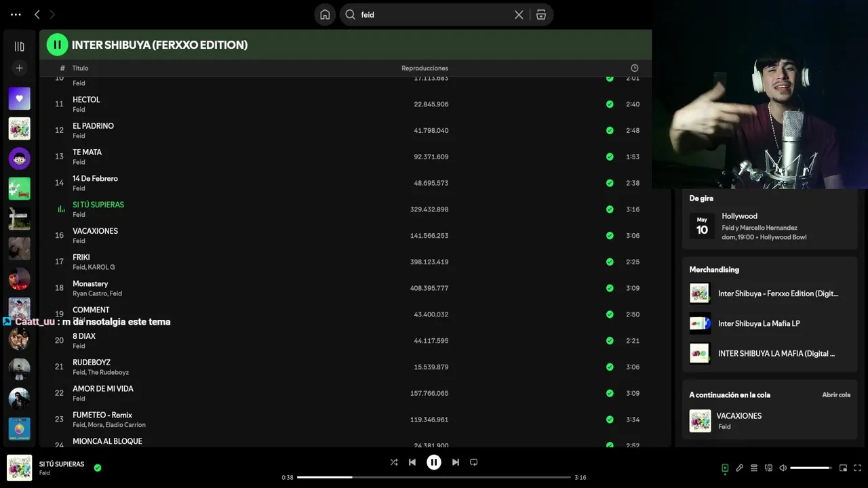
Task: Go back with the left arrow
Action: pyautogui.click(x=37, y=14)
